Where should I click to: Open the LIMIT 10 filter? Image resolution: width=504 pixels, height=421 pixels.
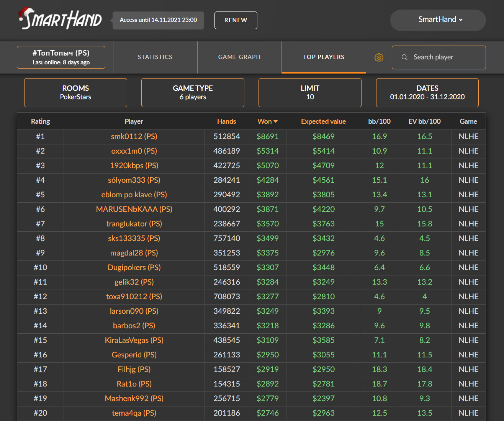click(x=310, y=93)
